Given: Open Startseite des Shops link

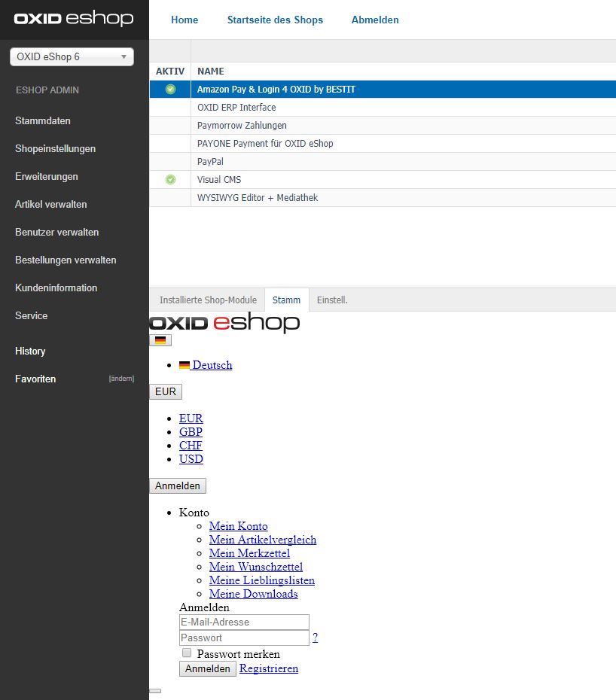Looking at the screenshot, I should pos(275,20).
